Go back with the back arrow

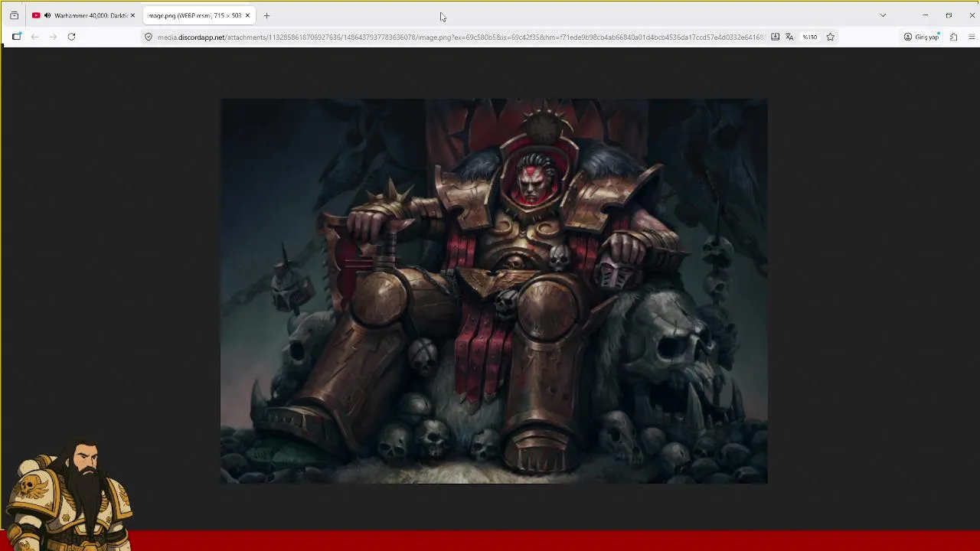pos(34,37)
